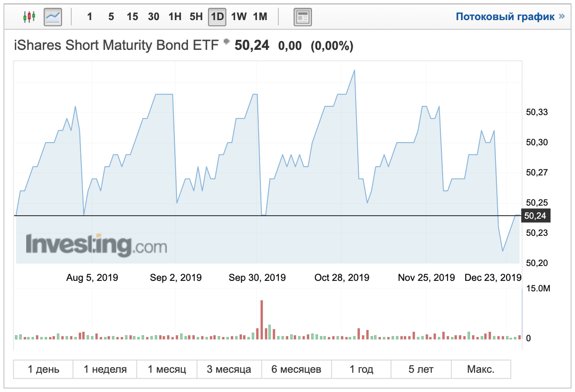Screen dimensions: 575x392
Task: Click the 50,27 price axis label
Action: click(537, 173)
